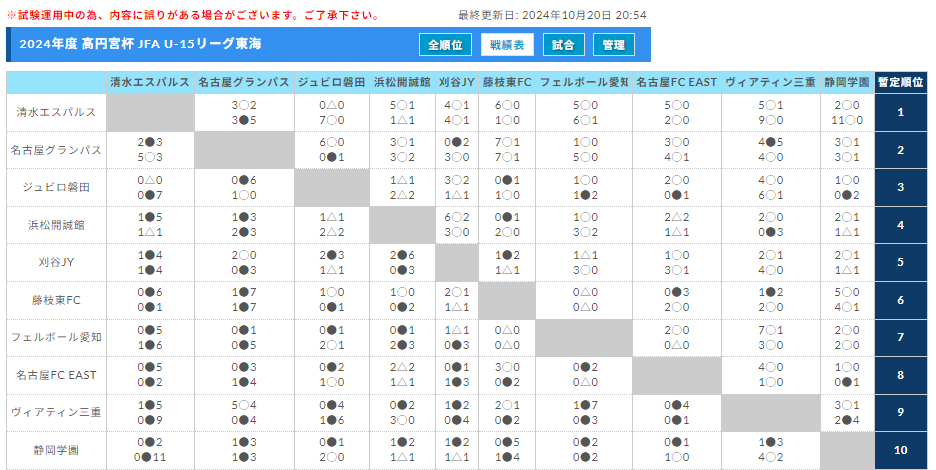
Task: Click the 名古屋FC EAST column header
Action: coord(676,82)
